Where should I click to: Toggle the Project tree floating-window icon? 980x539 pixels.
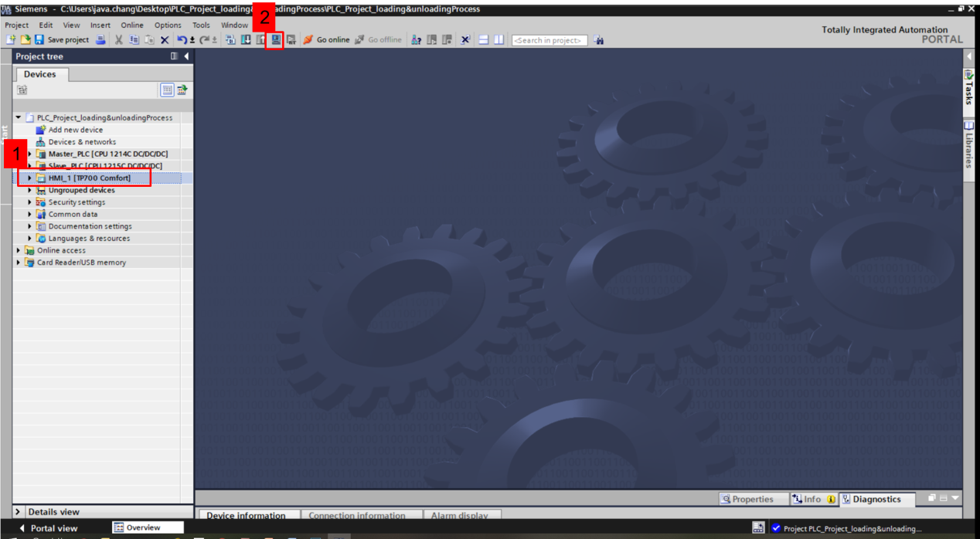(174, 56)
